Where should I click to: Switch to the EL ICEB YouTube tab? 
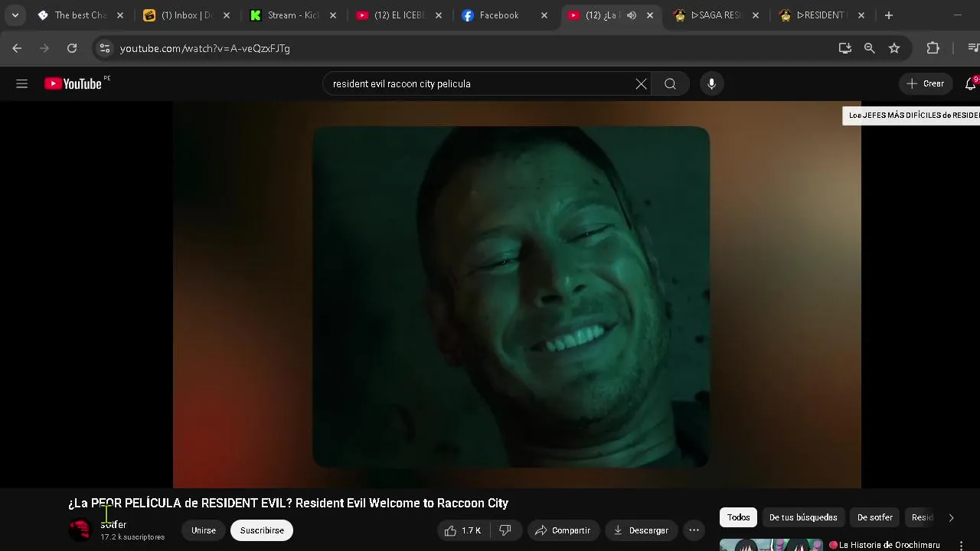[x=398, y=15]
